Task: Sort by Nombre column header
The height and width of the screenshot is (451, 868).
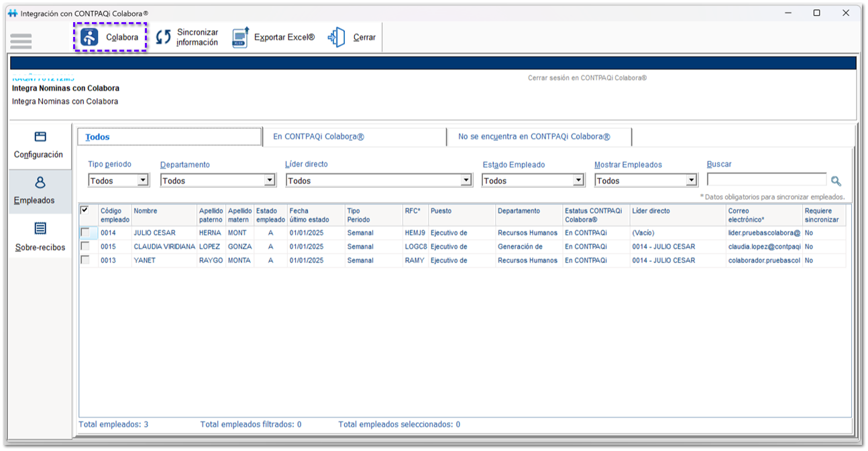Action: 164,215
